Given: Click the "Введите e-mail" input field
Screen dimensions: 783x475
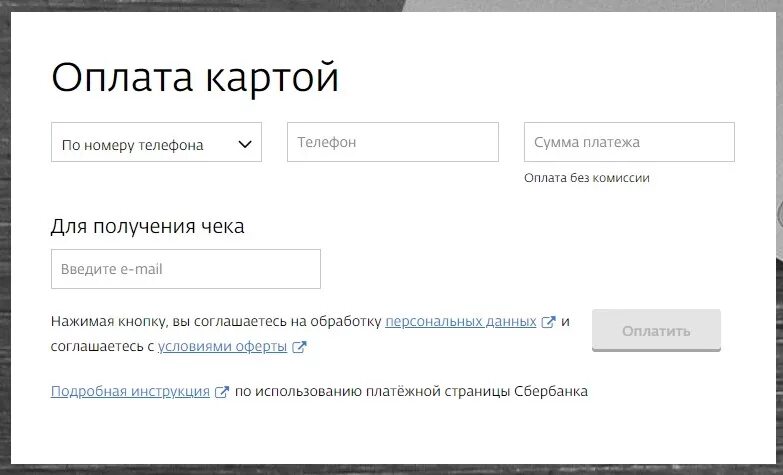Looking at the screenshot, I should [186, 269].
